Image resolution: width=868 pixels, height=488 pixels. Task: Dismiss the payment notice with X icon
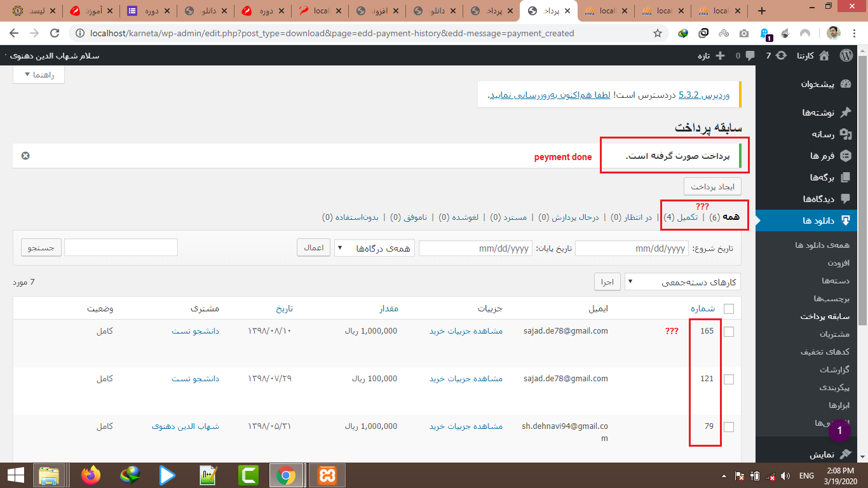(x=25, y=156)
